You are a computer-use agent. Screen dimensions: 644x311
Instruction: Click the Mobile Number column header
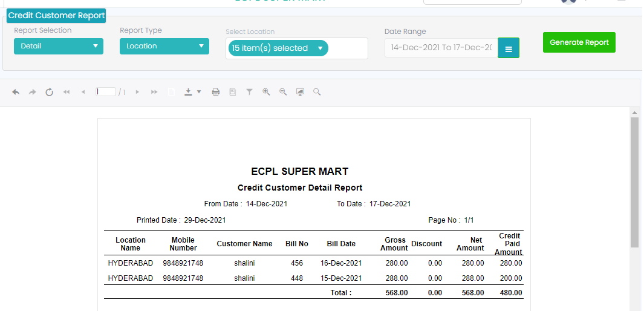[183, 244]
